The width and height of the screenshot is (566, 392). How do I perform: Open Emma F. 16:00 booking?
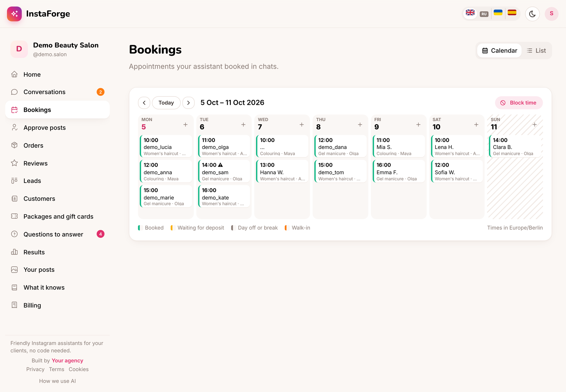tap(399, 171)
